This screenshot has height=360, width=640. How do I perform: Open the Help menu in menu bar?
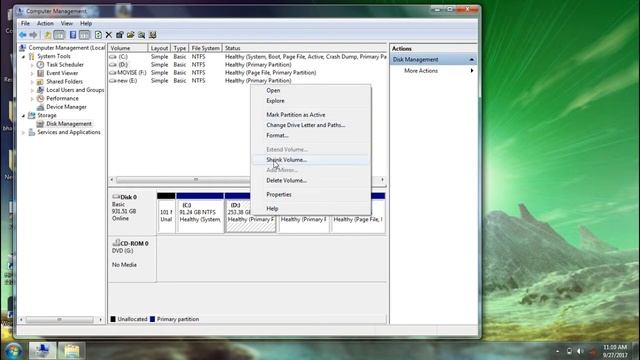(x=86, y=23)
